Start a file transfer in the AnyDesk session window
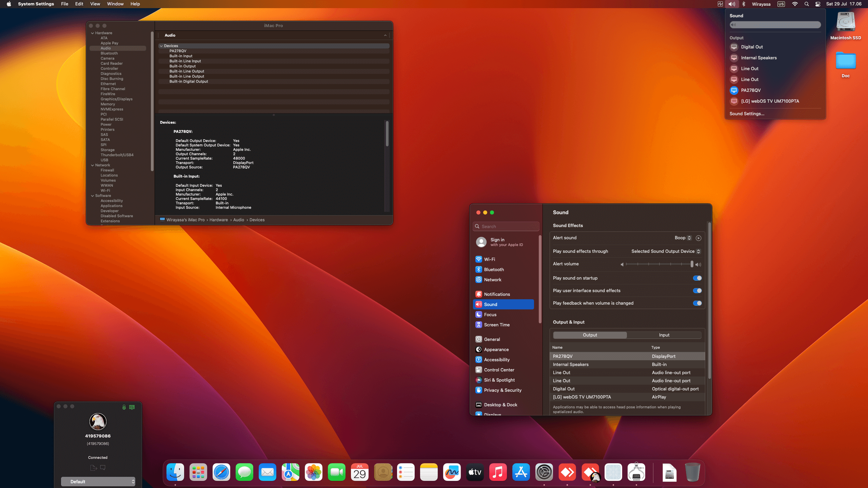This screenshot has height=488, width=868. (93, 467)
